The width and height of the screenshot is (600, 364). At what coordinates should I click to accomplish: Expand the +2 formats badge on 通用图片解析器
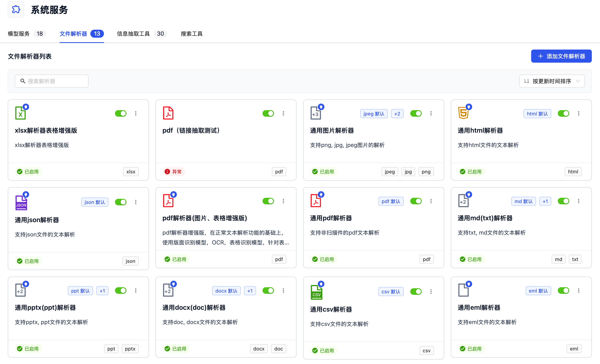(397, 114)
